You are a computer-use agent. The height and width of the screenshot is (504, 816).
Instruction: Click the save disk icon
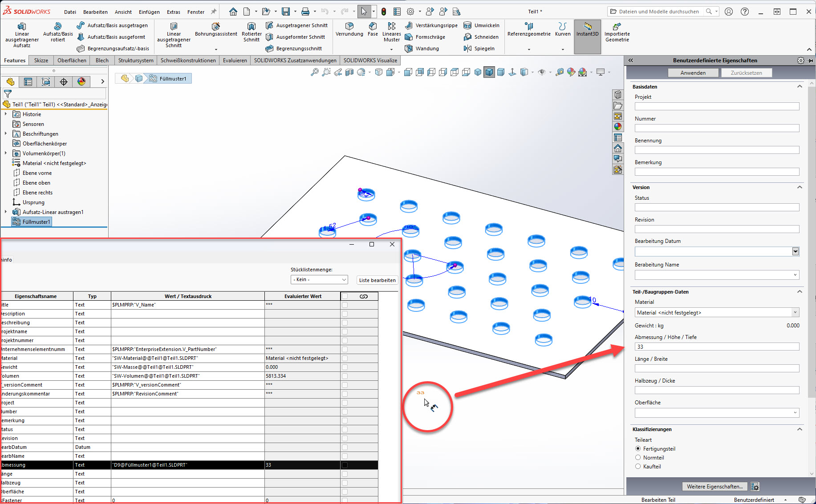286,12
